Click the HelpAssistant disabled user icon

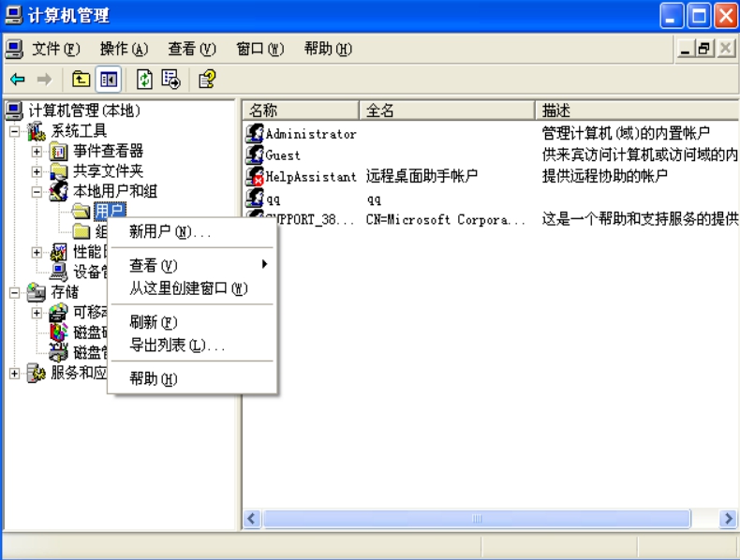[255, 176]
